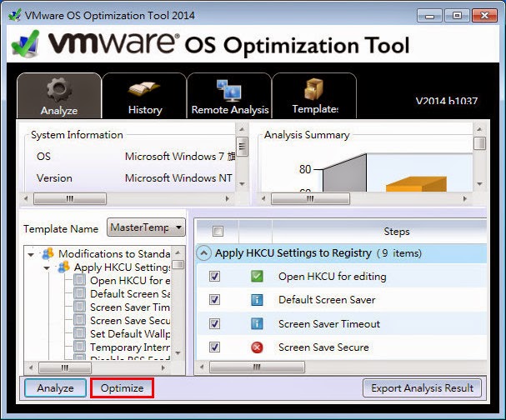
Task: Click info icon beside Default Screen Saver
Action: click(x=257, y=300)
